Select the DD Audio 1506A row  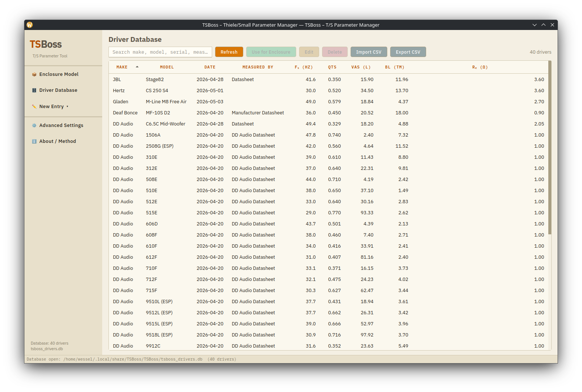pos(328,135)
